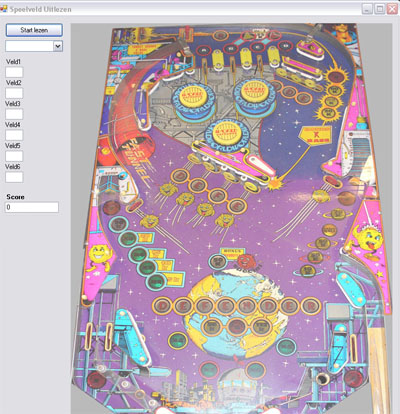The image size is (400, 414).
Task: Click the Speelveld Uitlezen title text
Action: click(40, 9)
